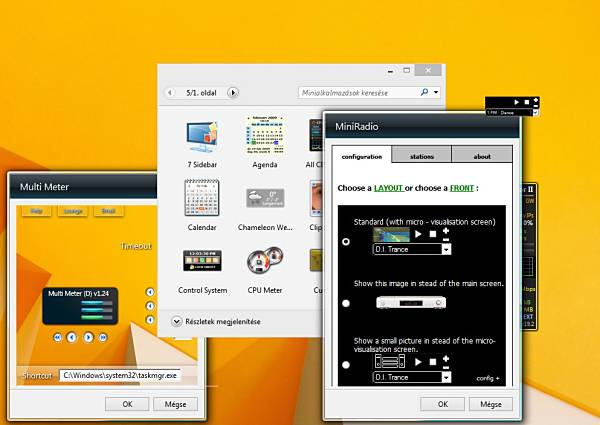Open the 7 Sidebar gadget icon
Image resolution: width=600 pixels, height=425 pixels.
pyautogui.click(x=202, y=137)
